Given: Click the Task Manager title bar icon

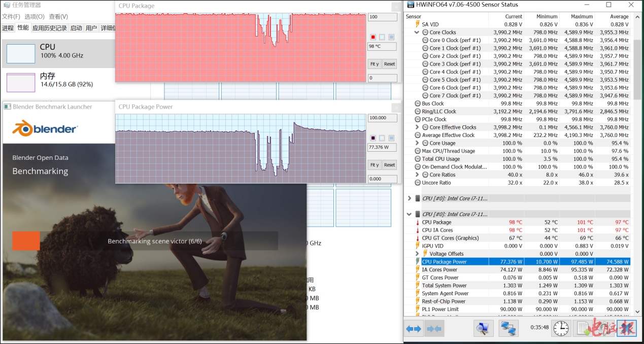Looking at the screenshot, I should (7, 6).
